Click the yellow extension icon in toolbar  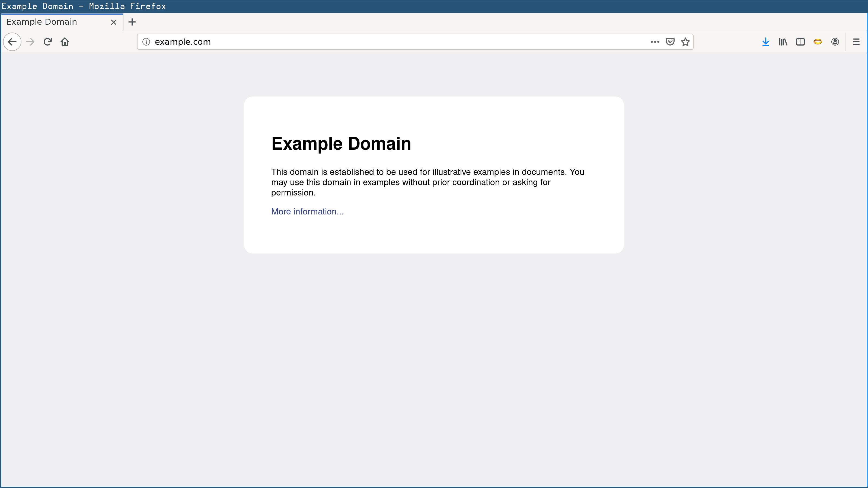point(818,42)
